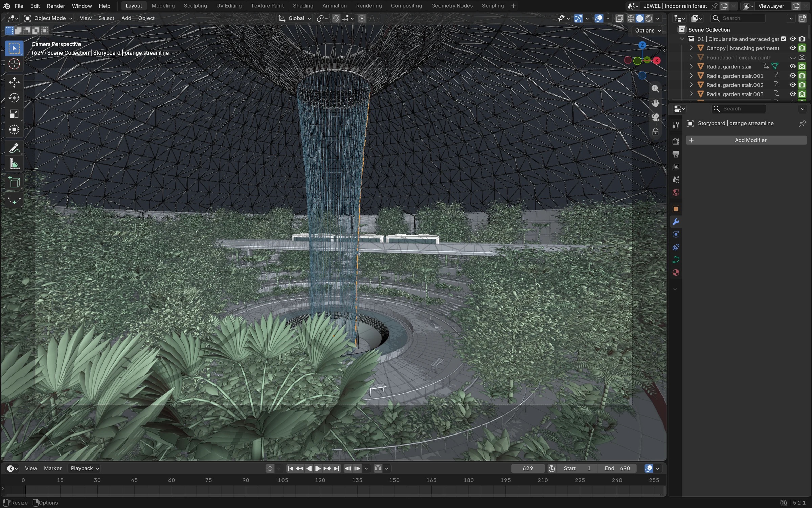Image resolution: width=812 pixels, height=508 pixels.
Task: Click the Add Modifier button
Action: point(746,140)
